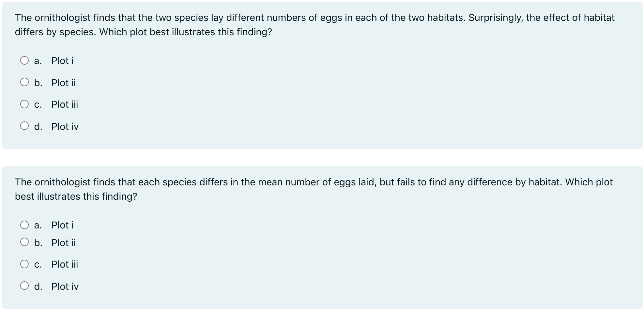Select Plot i for the first question
644x312 pixels.
coord(25,60)
